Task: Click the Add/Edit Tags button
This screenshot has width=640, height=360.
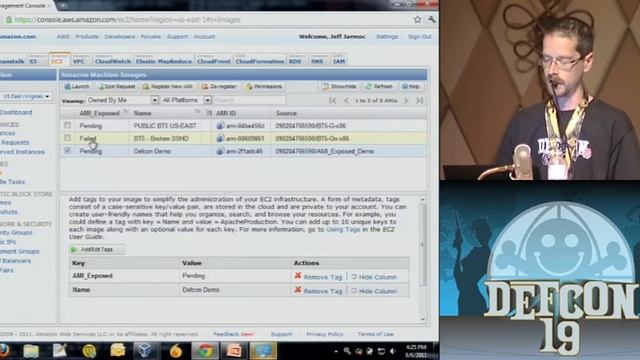Action: click(96, 249)
